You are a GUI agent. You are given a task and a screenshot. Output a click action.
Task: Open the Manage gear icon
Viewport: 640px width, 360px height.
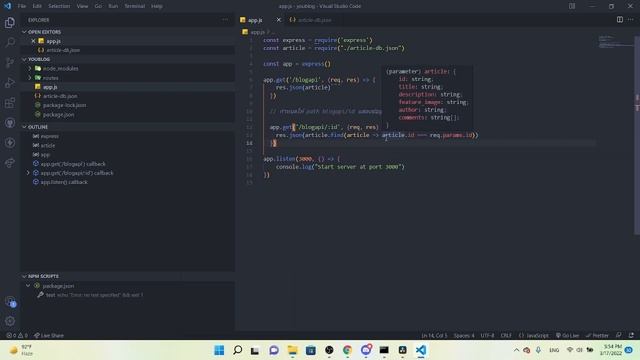10,321
